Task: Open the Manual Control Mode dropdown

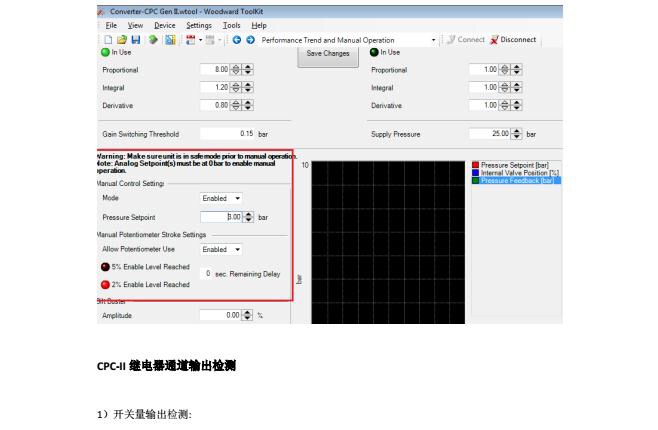Action: (x=221, y=198)
